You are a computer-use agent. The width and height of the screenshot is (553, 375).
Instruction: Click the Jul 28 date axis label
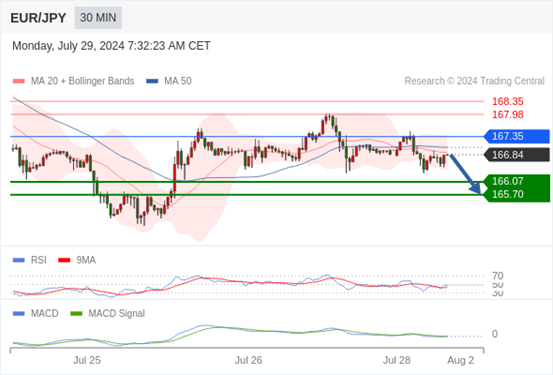(397, 360)
